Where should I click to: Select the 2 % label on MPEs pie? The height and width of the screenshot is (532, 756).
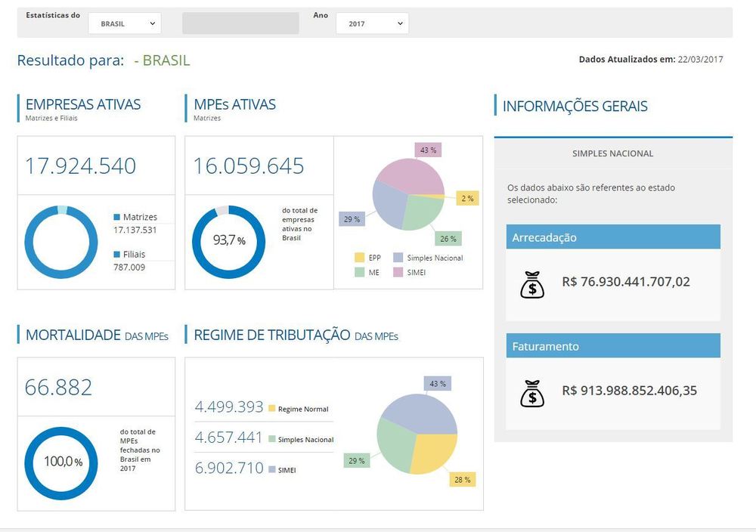pyautogui.click(x=468, y=199)
